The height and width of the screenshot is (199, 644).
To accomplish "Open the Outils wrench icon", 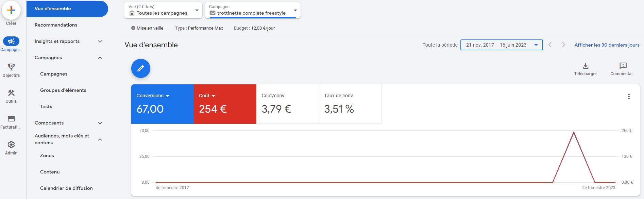I will 11,93.
